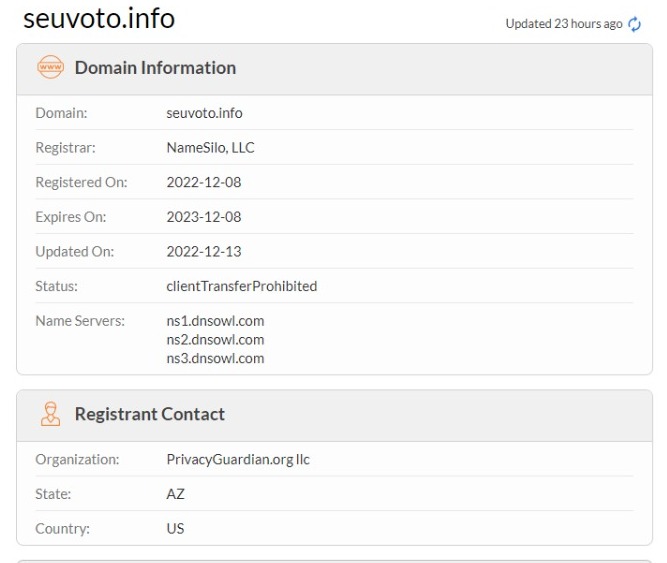Click the NameSilo, LLC registrar value
667x563 pixels.
pos(210,148)
